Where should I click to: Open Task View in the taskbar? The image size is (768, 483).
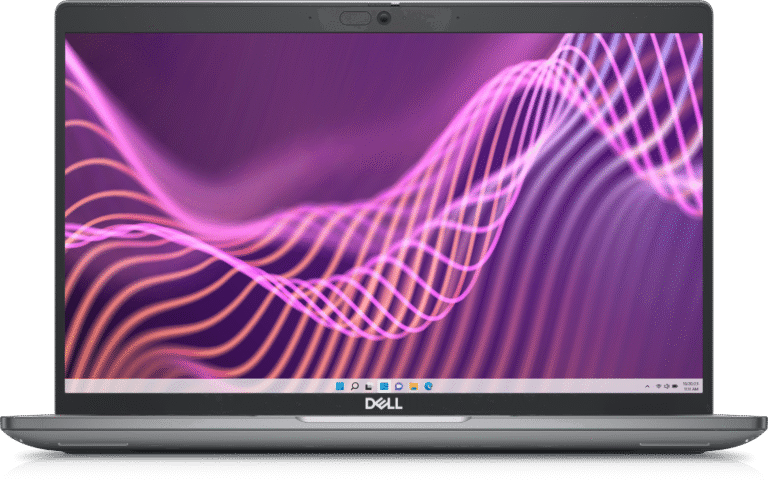click(x=369, y=386)
